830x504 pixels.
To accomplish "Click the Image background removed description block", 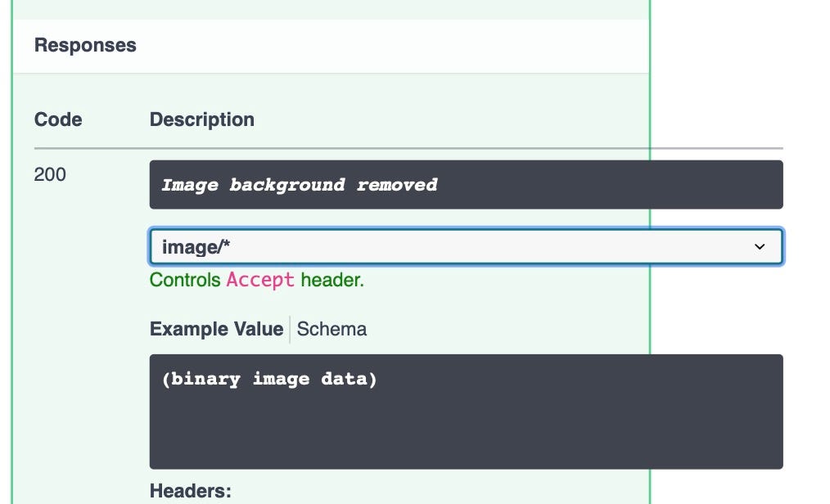I will 467,184.
